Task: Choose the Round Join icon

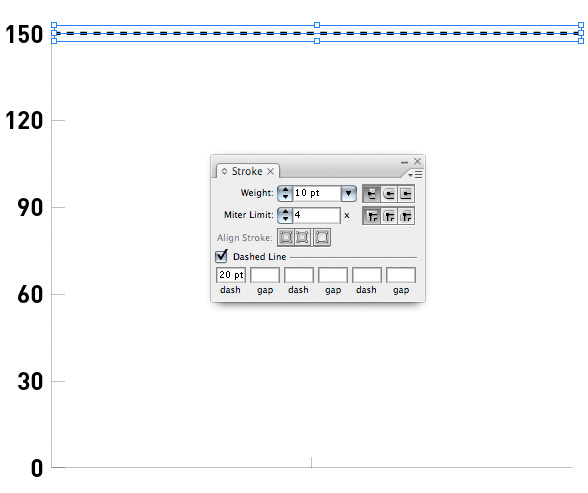Action: click(389, 216)
